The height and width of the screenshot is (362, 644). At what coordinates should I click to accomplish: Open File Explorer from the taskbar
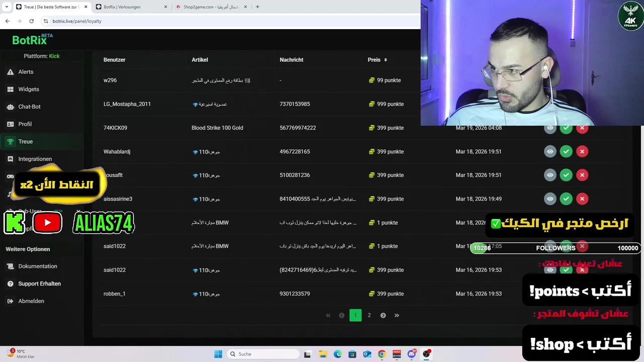[x=323, y=354]
